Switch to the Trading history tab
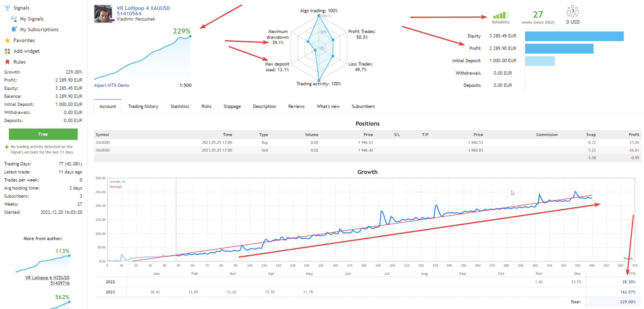The image size is (644, 309). 143,106
